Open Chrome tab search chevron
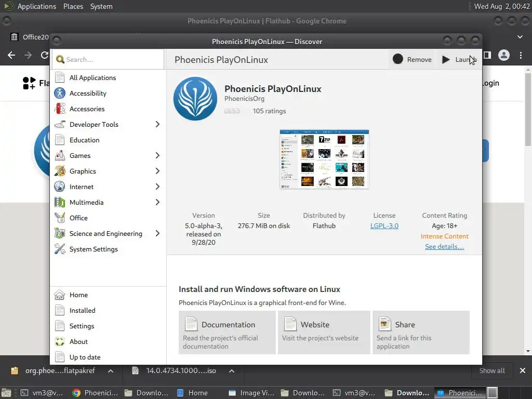532x399 pixels. pos(520,37)
